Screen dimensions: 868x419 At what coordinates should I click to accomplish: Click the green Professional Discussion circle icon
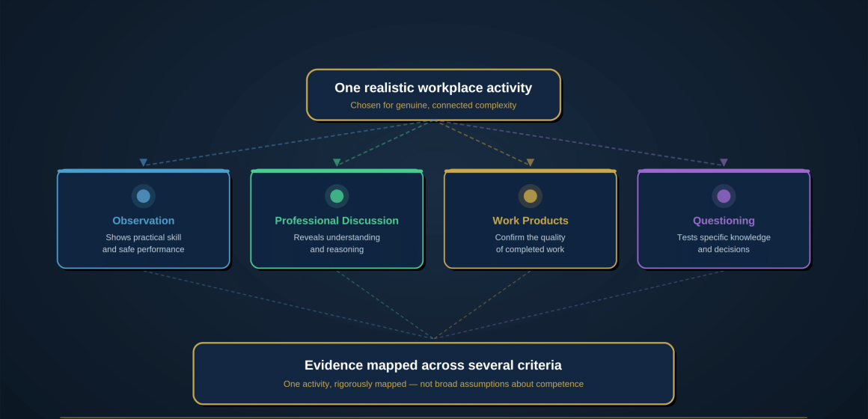(337, 196)
